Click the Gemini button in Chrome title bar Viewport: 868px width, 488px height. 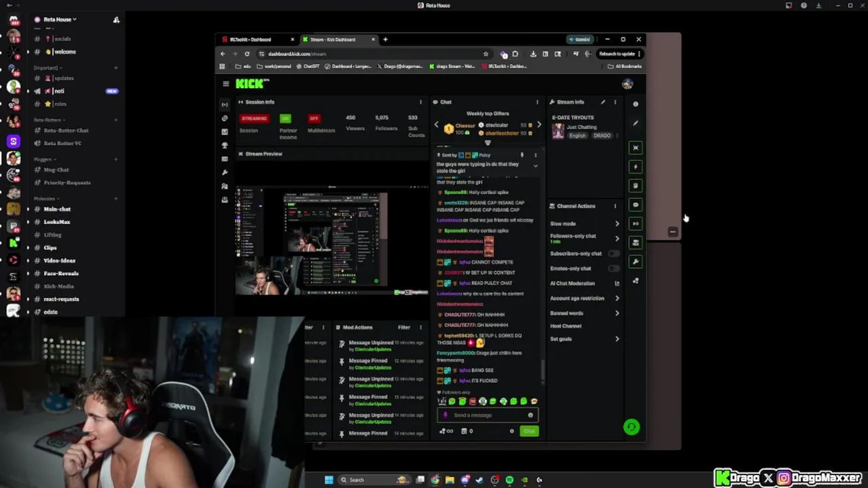tap(580, 39)
